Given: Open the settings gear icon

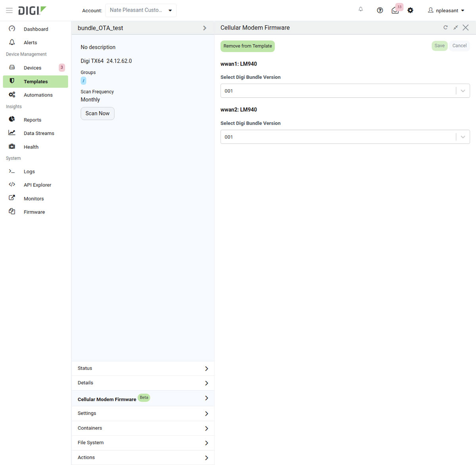Looking at the screenshot, I should tap(410, 10).
